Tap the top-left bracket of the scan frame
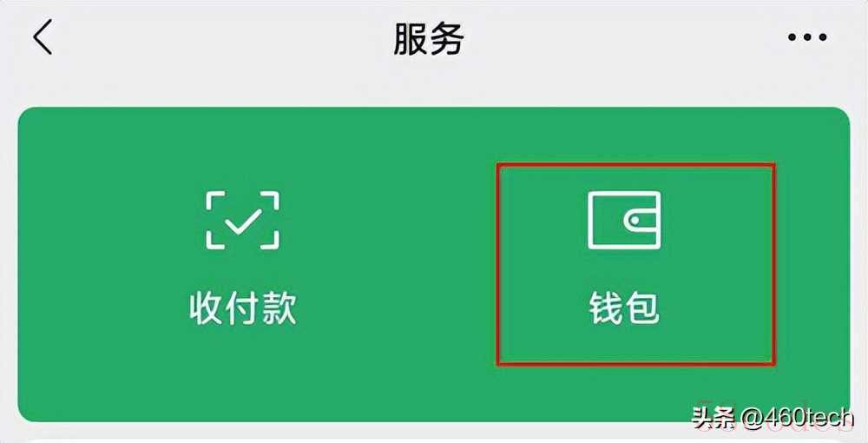The image size is (868, 443). click(x=216, y=201)
